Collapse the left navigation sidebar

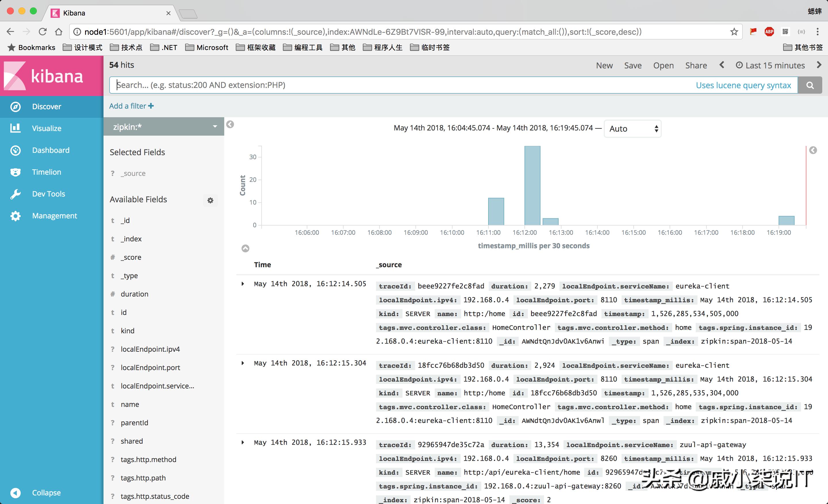pos(16,493)
